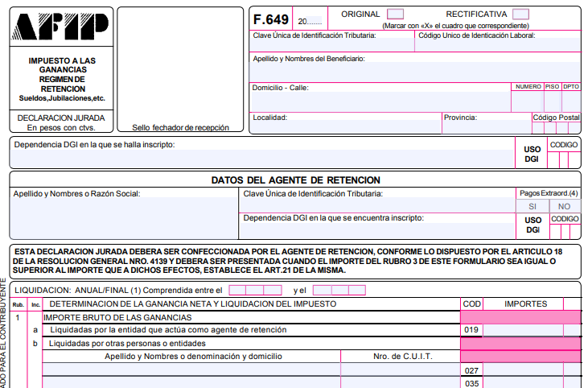588x388 pixels.
Task: Click 'IMPUESTO A LAS GANANCIAS' title text
Action: pyautogui.click(x=62, y=65)
